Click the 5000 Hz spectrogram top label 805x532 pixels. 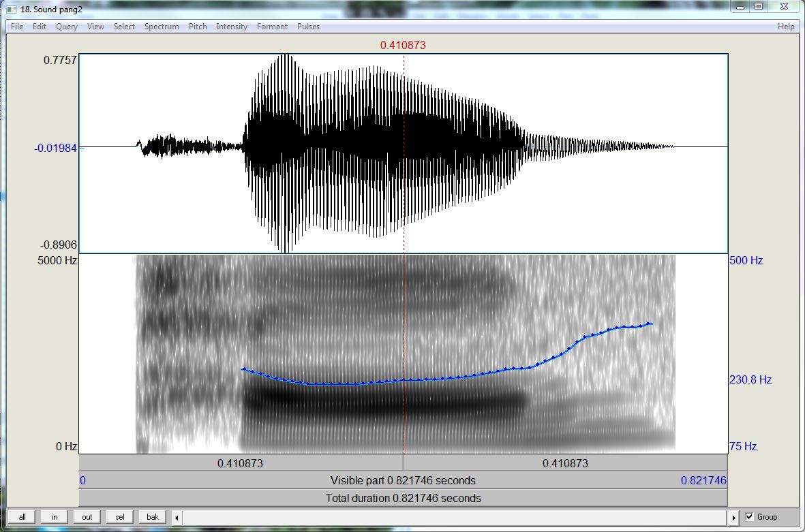pos(57,260)
